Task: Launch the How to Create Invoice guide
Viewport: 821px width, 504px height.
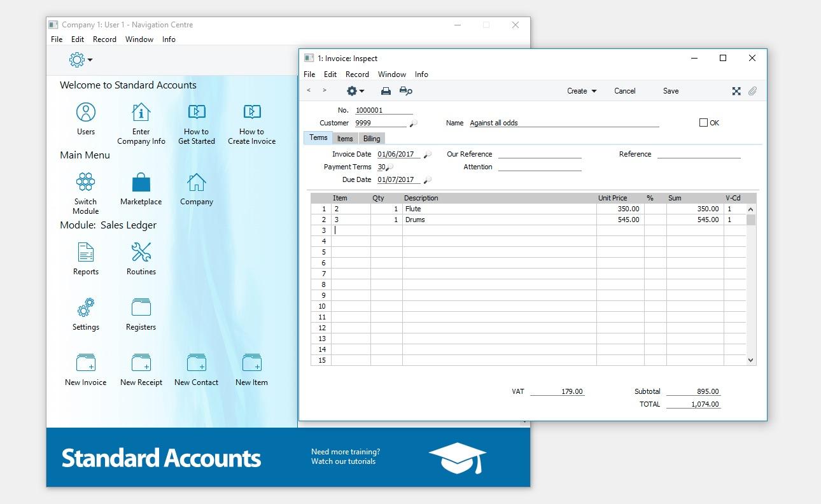Action: click(x=252, y=113)
